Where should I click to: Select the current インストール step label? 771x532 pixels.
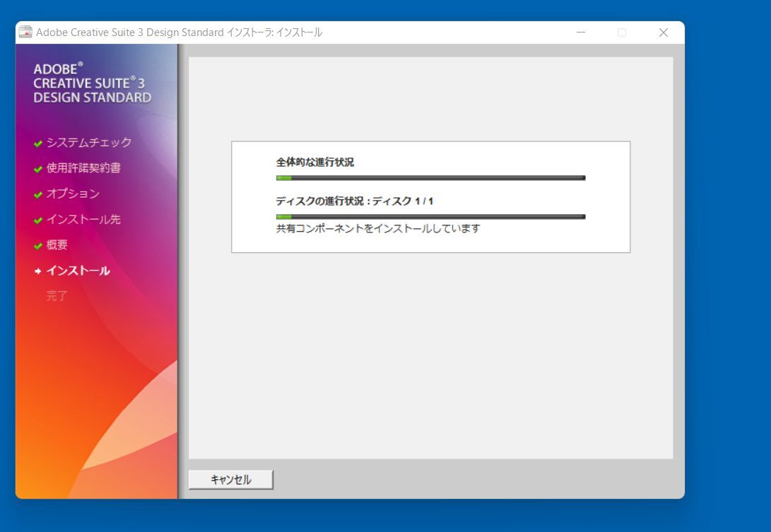pos(78,271)
